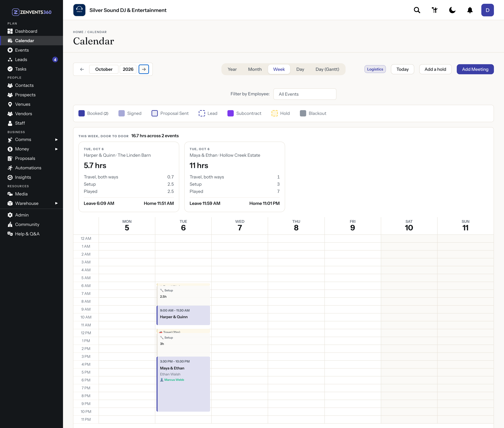Go to previous week arrow
Screen dimensions: 504x428
[x=82, y=69]
